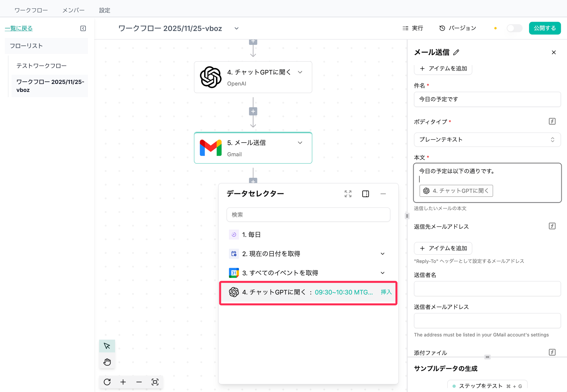
Task: Select the hand pan tool
Action: tap(107, 362)
